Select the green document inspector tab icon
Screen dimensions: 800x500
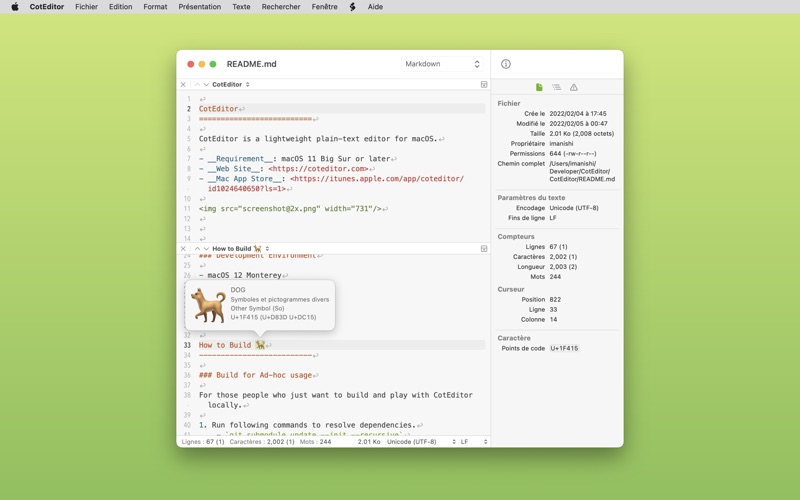539,87
